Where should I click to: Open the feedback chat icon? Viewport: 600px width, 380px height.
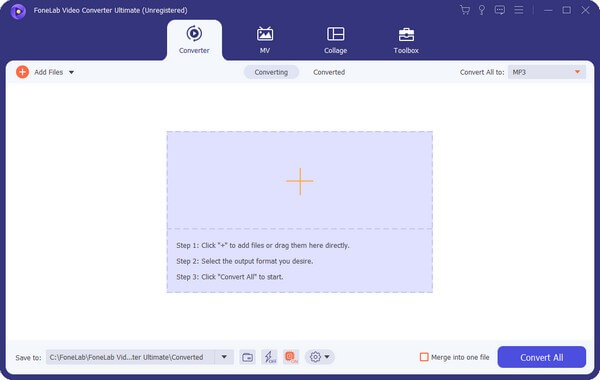pyautogui.click(x=499, y=10)
